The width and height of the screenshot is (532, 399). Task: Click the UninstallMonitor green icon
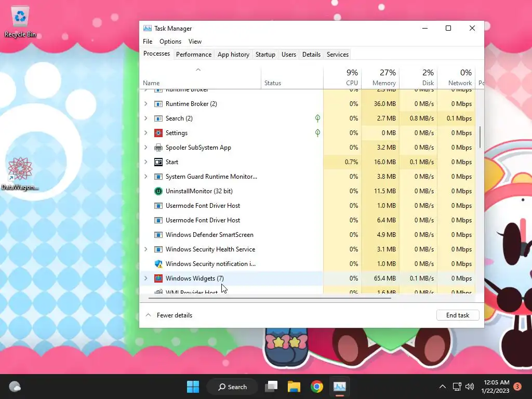(158, 191)
